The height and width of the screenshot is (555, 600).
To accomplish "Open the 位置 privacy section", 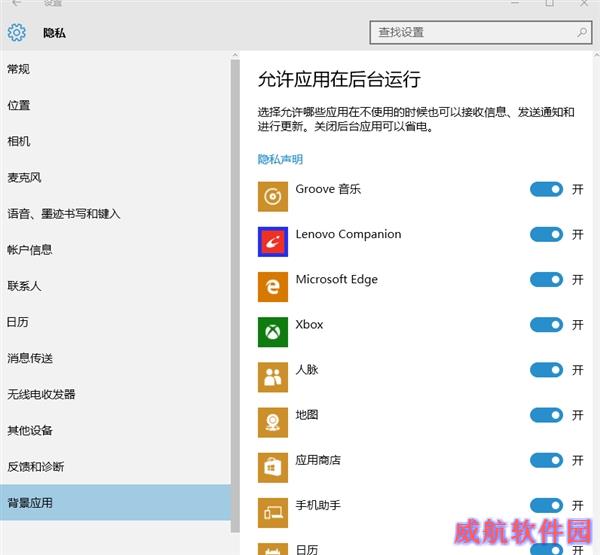I will tap(115, 105).
